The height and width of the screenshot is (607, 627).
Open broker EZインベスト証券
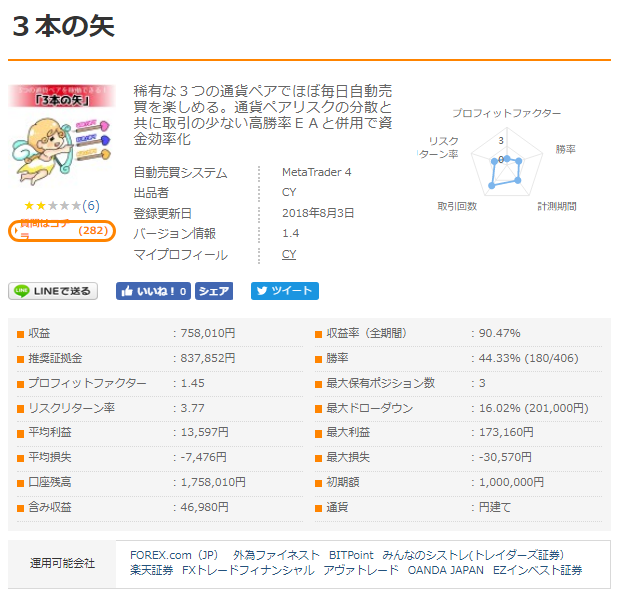(x=537, y=570)
